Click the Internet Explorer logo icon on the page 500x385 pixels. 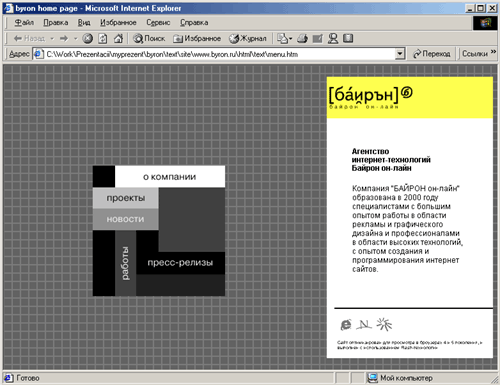coord(346,324)
